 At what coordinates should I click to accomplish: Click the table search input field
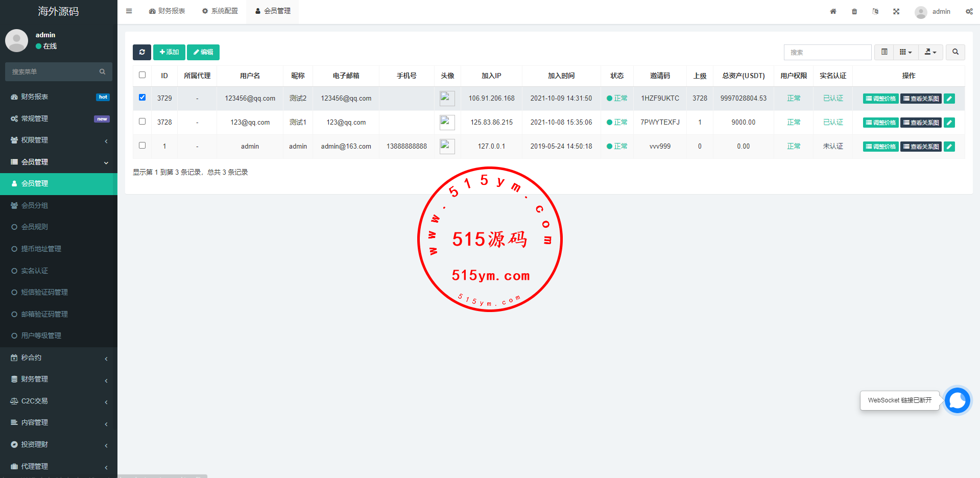[x=827, y=52]
